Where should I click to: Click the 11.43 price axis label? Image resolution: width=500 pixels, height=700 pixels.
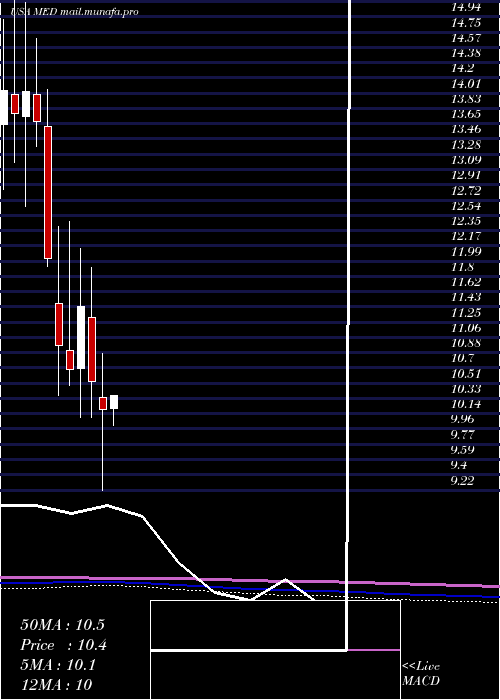tap(466, 297)
